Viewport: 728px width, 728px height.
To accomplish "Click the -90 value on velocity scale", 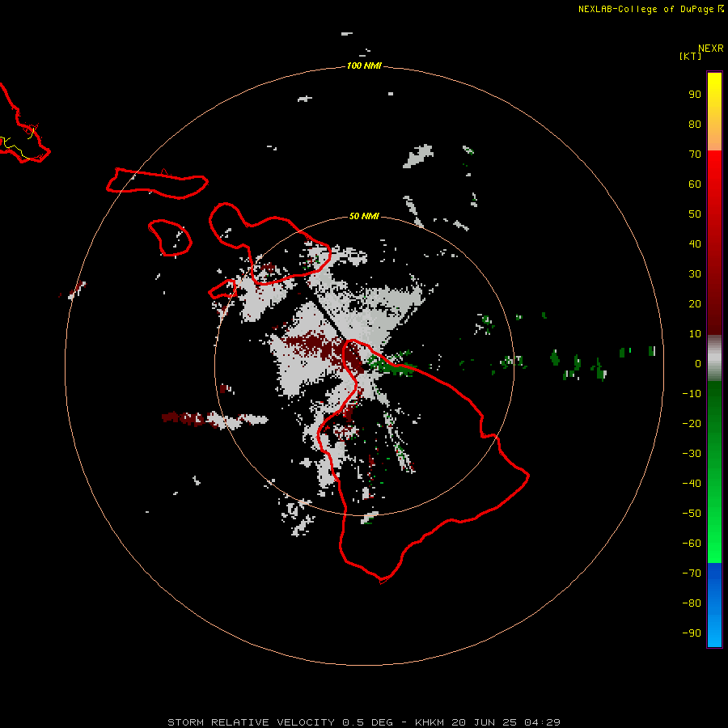I will 692,633.
